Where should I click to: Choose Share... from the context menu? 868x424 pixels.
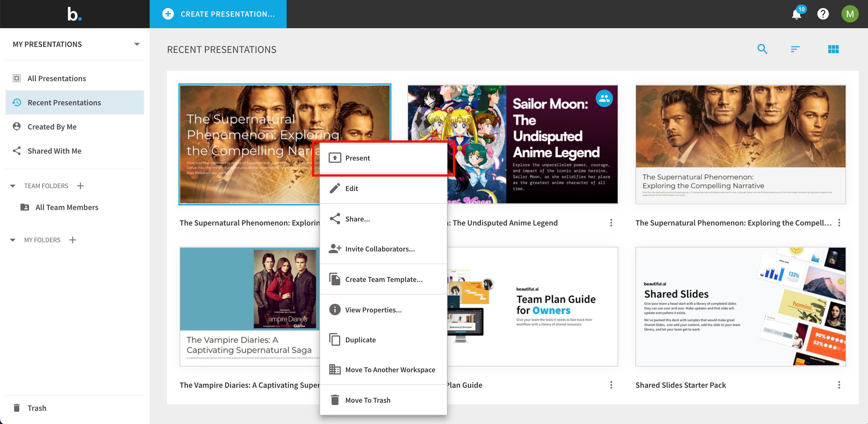383,219
